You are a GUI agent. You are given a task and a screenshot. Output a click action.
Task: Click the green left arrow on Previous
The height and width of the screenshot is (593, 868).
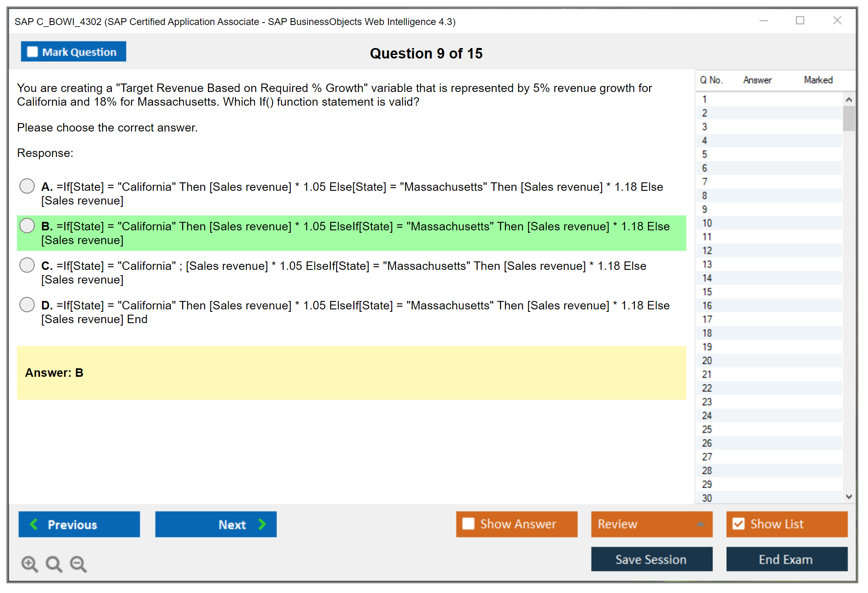pos(34,524)
